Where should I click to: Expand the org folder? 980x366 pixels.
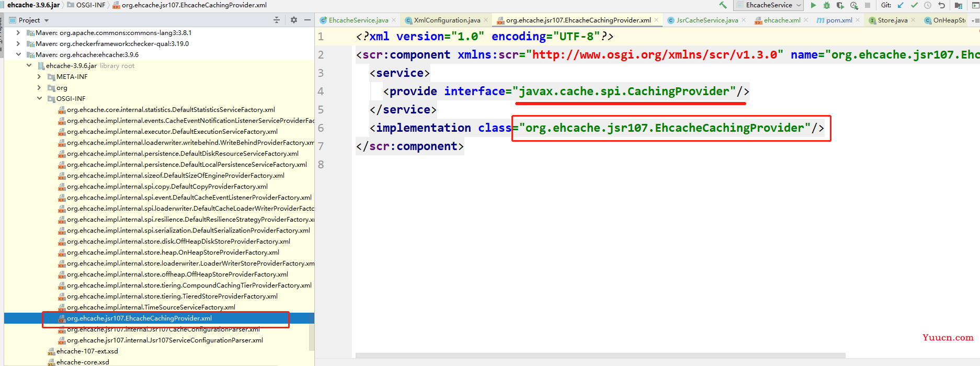pos(39,87)
